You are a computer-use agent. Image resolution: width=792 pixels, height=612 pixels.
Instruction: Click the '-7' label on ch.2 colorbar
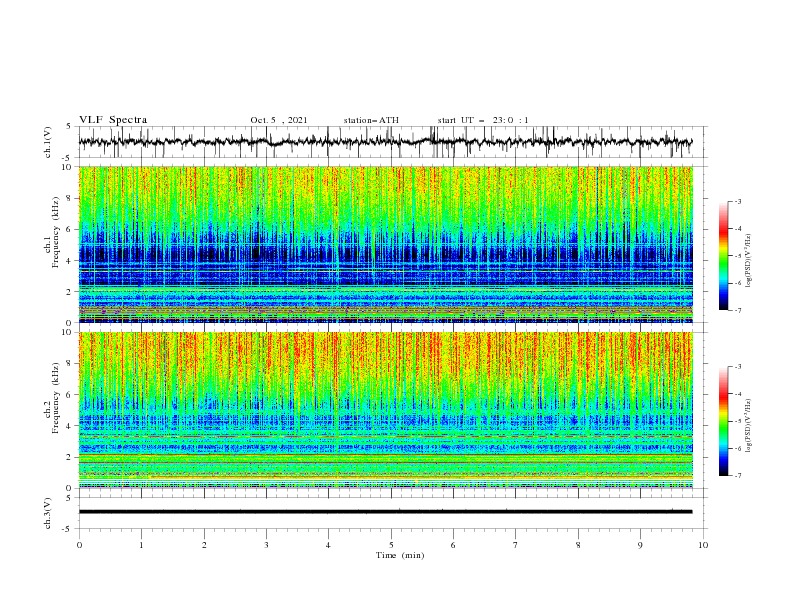738,476
